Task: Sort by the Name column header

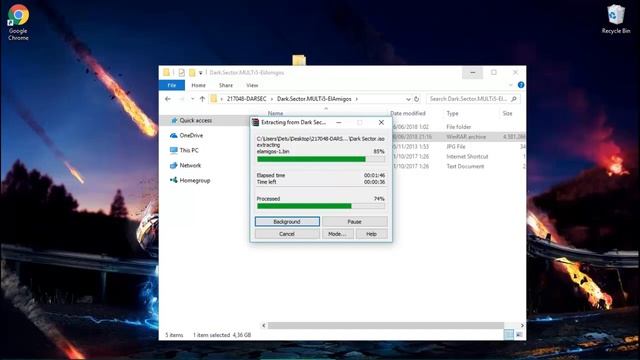Action: click(x=276, y=113)
